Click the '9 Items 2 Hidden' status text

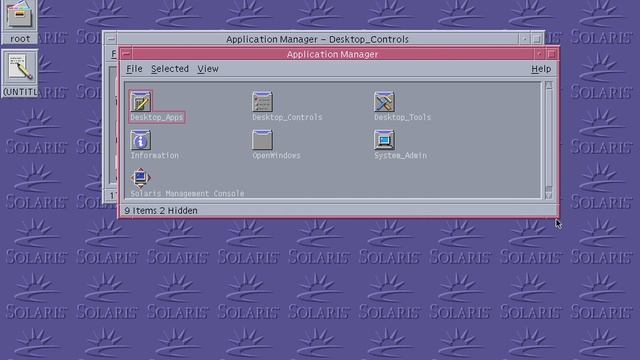161,211
